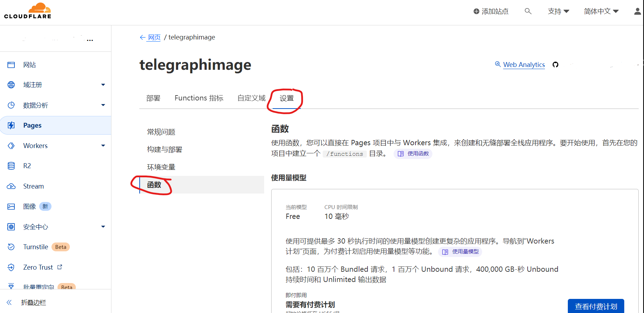Click the GitHub repository icon

(x=555, y=65)
